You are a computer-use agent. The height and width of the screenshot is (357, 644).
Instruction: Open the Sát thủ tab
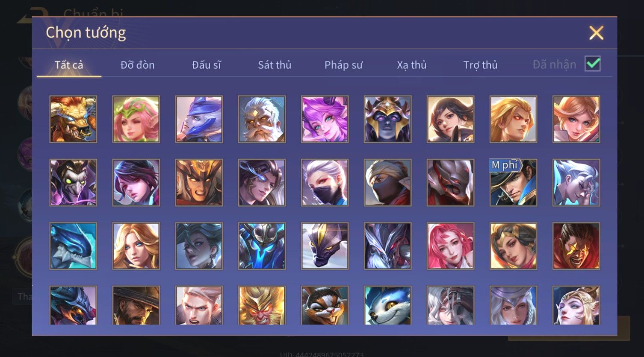tap(275, 65)
